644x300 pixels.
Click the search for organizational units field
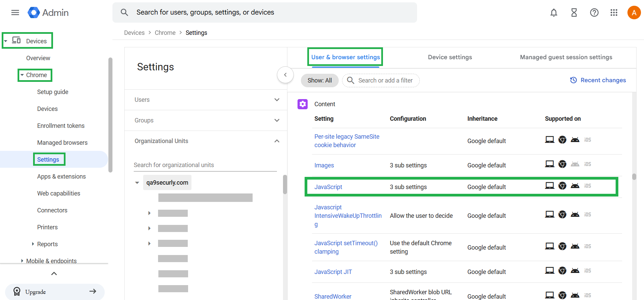point(205,165)
